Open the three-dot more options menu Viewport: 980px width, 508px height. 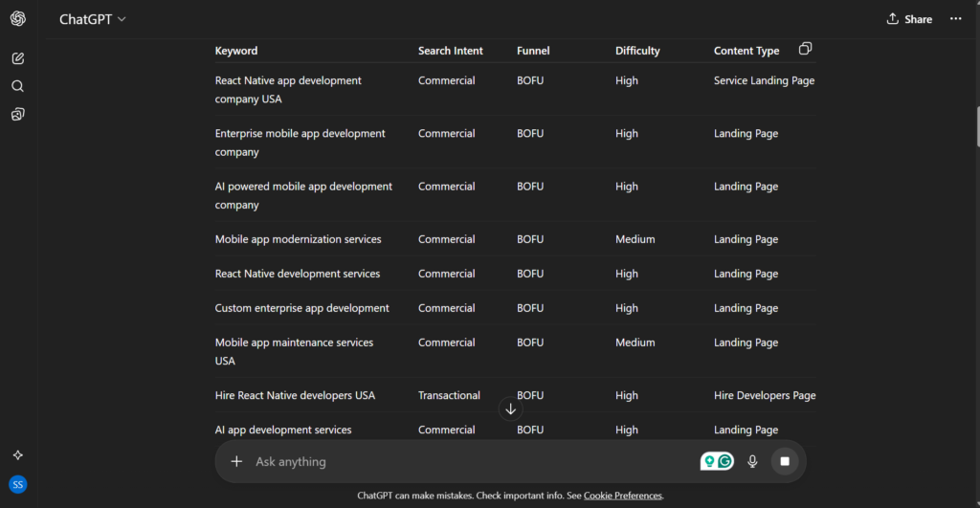click(x=956, y=19)
